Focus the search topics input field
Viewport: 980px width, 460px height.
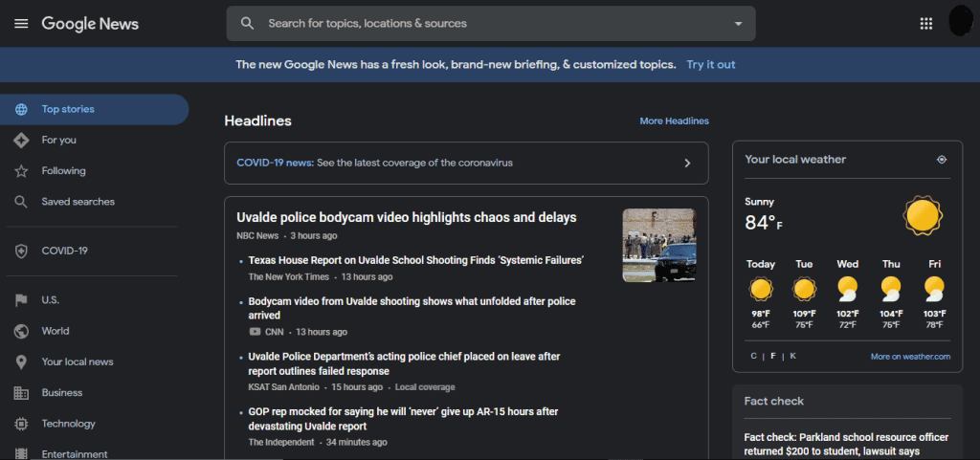point(491,24)
